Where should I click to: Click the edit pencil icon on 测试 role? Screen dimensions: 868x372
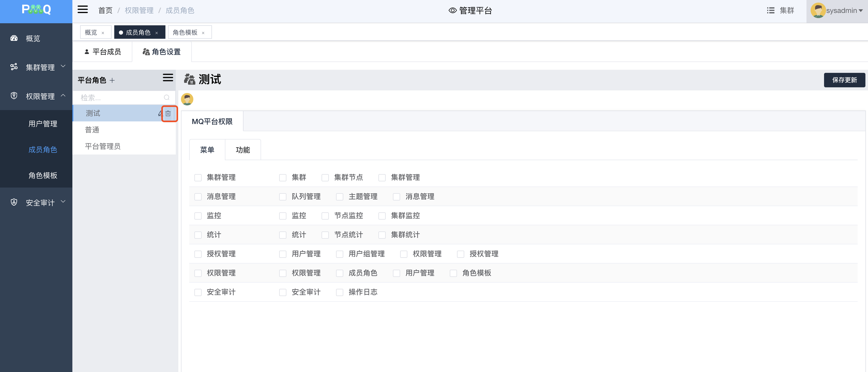click(x=160, y=113)
